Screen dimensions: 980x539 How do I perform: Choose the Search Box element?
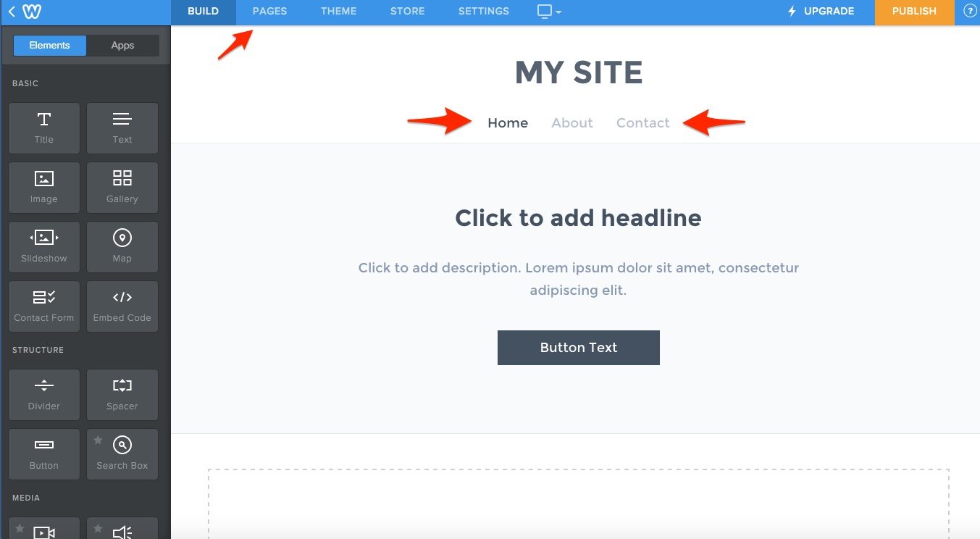[122, 454]
